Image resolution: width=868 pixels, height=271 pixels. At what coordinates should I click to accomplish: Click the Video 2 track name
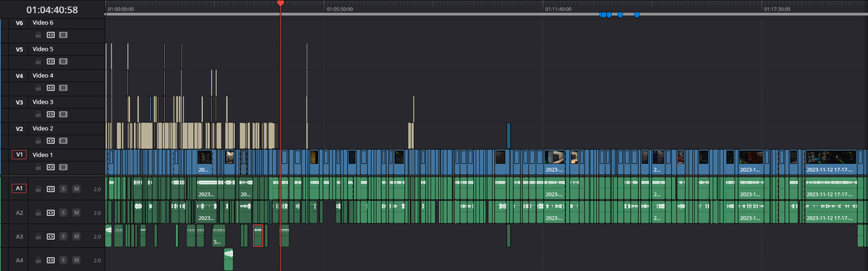click(43, 129)
